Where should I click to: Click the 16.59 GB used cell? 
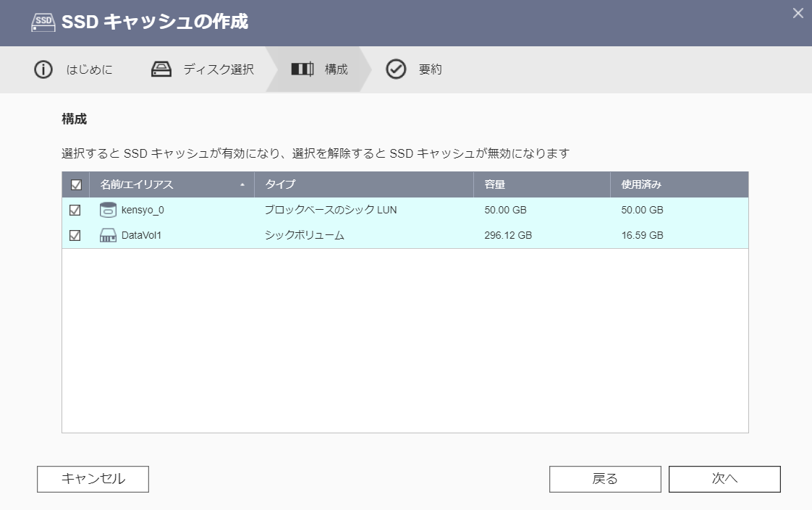642,235
